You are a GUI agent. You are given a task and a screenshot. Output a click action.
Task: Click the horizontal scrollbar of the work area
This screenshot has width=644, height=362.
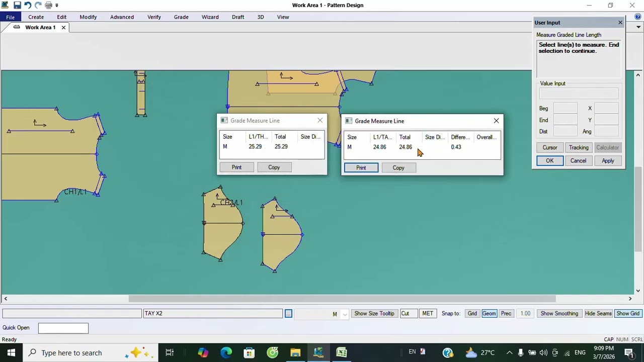click(342, 299)
